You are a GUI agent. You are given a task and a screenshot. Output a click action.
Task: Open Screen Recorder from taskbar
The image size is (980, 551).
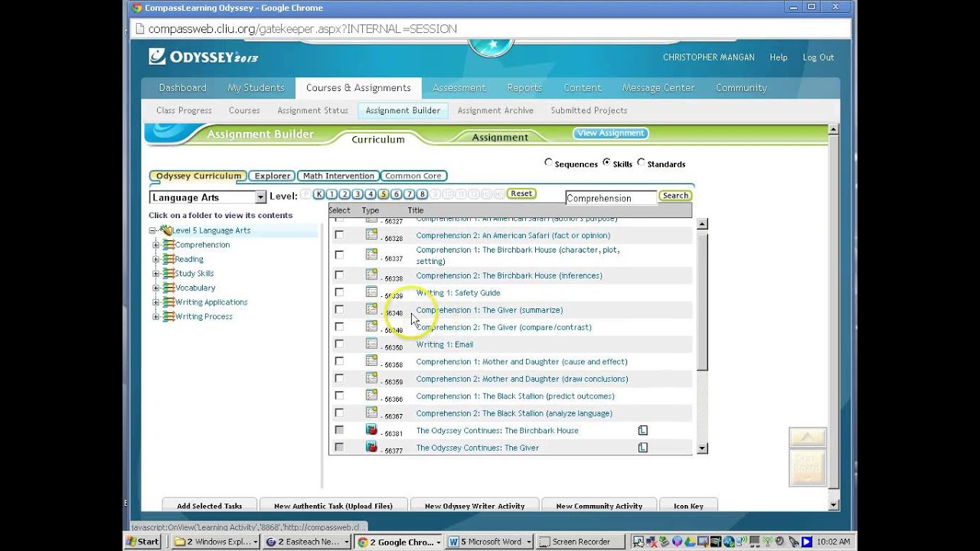click(580, 541)
